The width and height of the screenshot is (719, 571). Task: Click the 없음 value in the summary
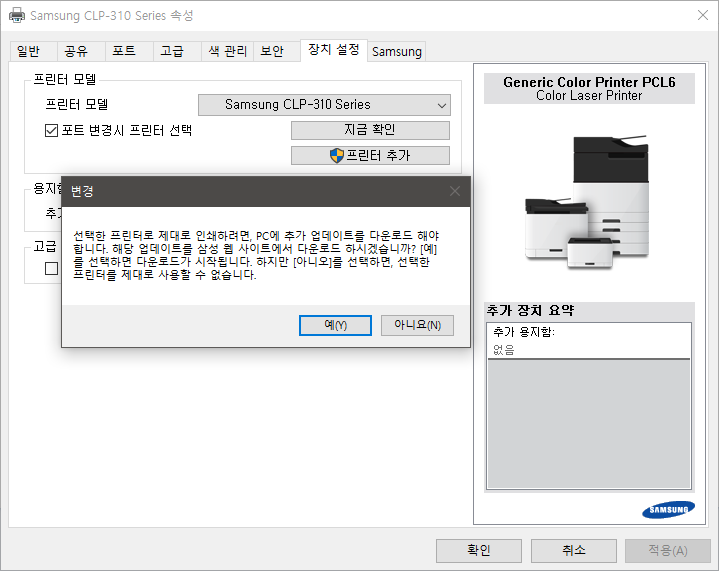tap(503, 350)
